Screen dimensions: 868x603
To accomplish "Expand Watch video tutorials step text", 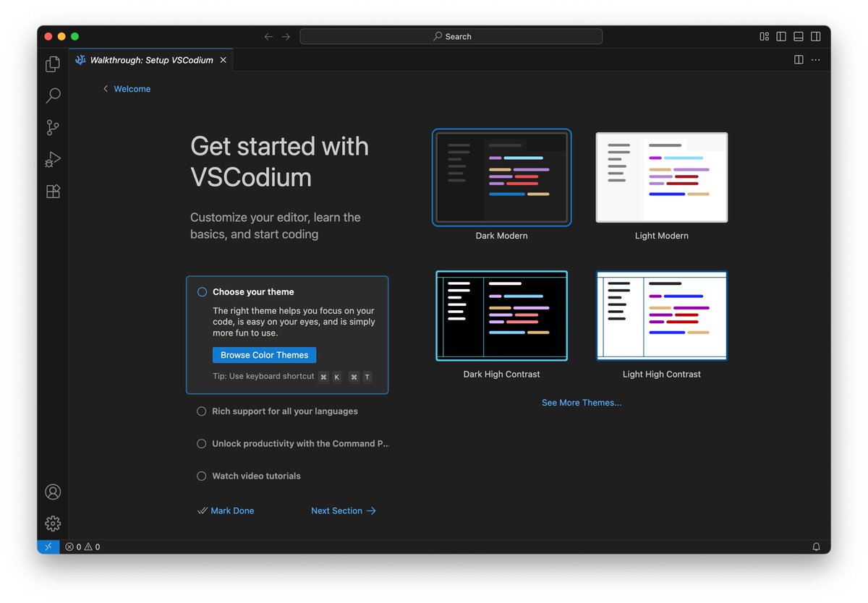I will 256,476.
